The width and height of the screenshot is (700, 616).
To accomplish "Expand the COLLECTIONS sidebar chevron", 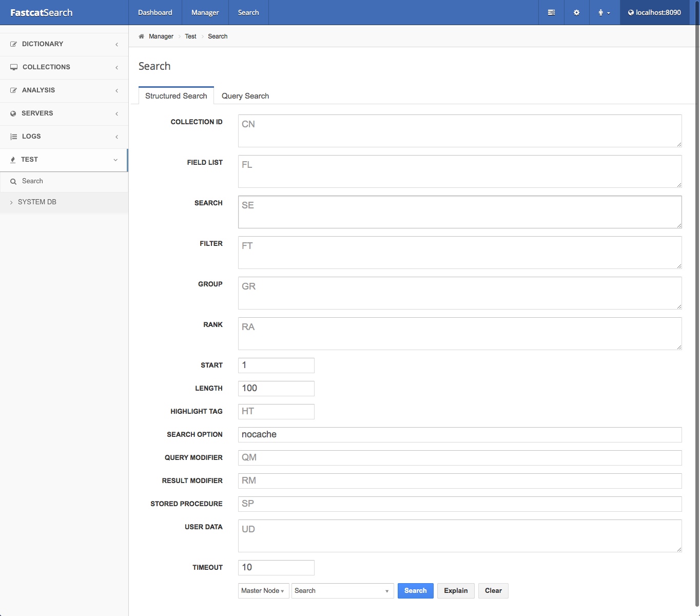I will pyautogui.click(x=116, y=68).
